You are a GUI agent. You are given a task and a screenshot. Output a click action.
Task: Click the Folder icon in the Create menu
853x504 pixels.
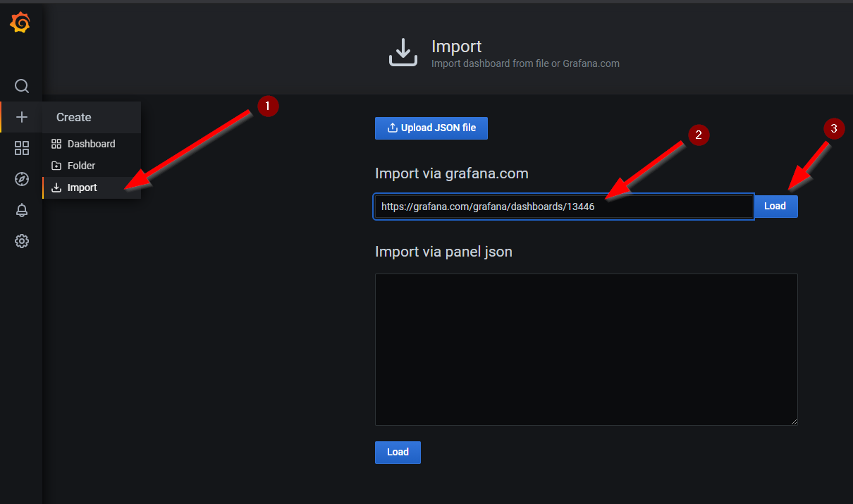tap(56, 165)
